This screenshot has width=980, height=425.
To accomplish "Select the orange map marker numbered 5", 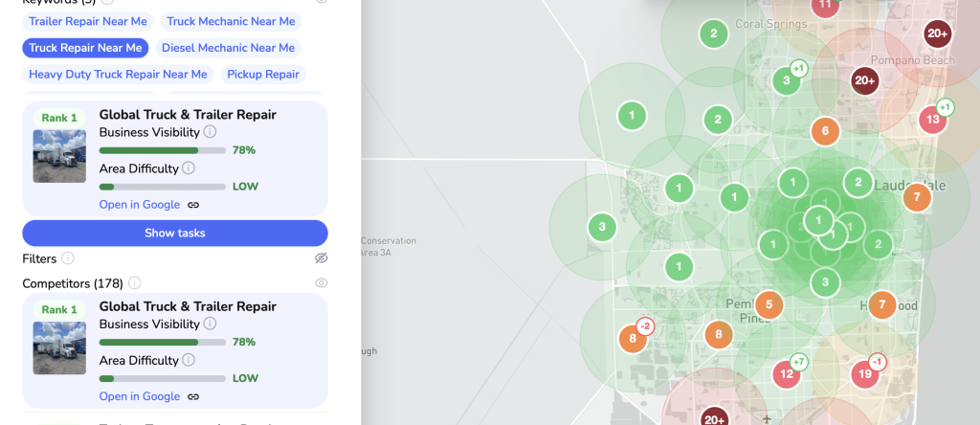I will [769, 305].
